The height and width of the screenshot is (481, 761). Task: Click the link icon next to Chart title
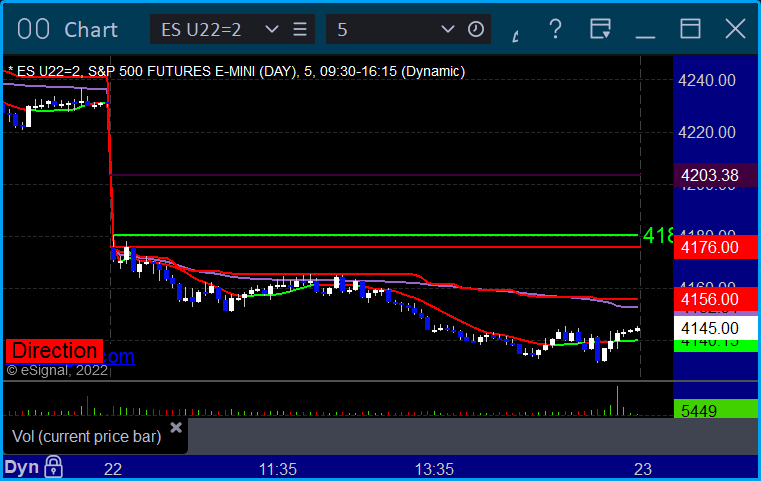33,29
